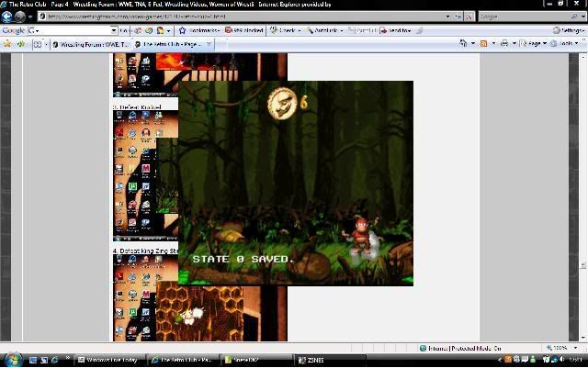Open a new blank tab

coord(221,44)
